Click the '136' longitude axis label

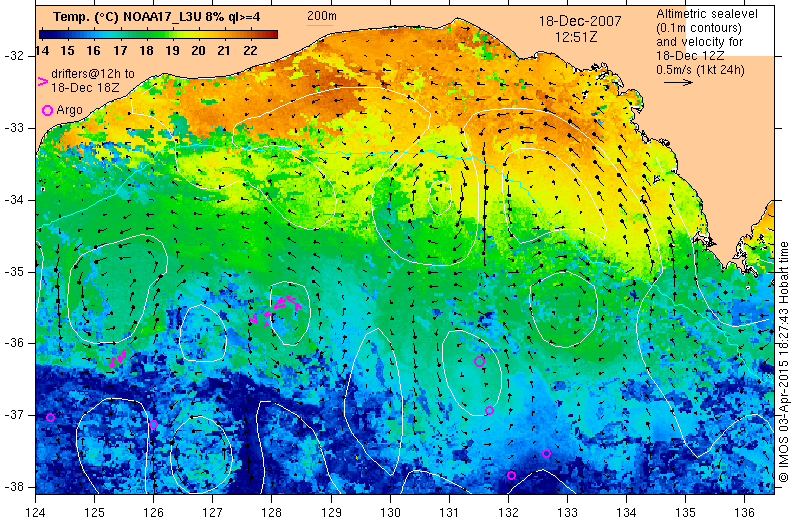click(x=744, y=512)
